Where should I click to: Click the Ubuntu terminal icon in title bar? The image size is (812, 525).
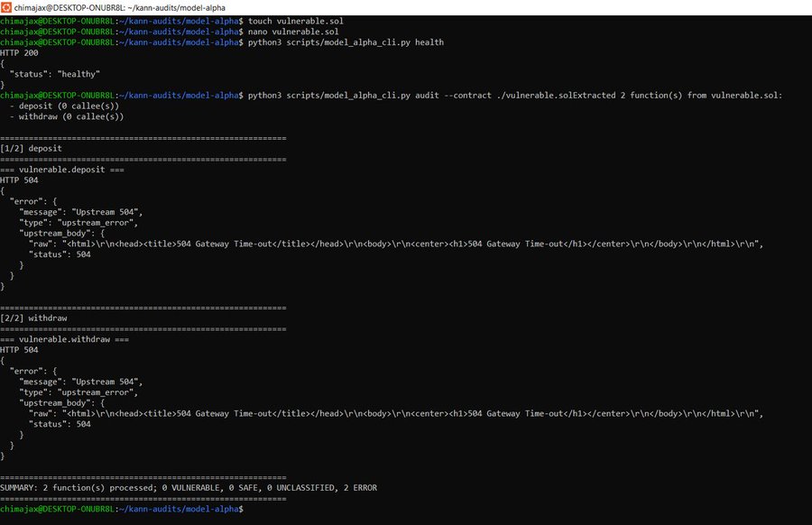pos(6,7)
